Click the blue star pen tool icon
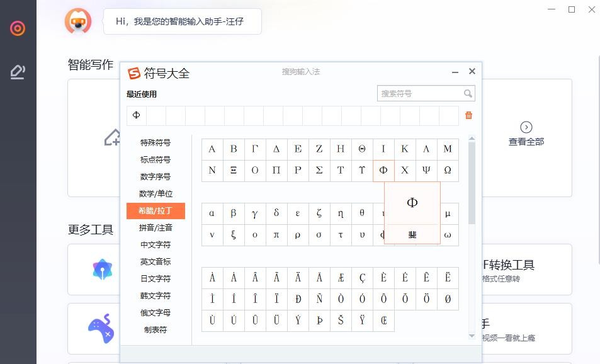This screenshot has height=364, width=600. click(102, 270)
